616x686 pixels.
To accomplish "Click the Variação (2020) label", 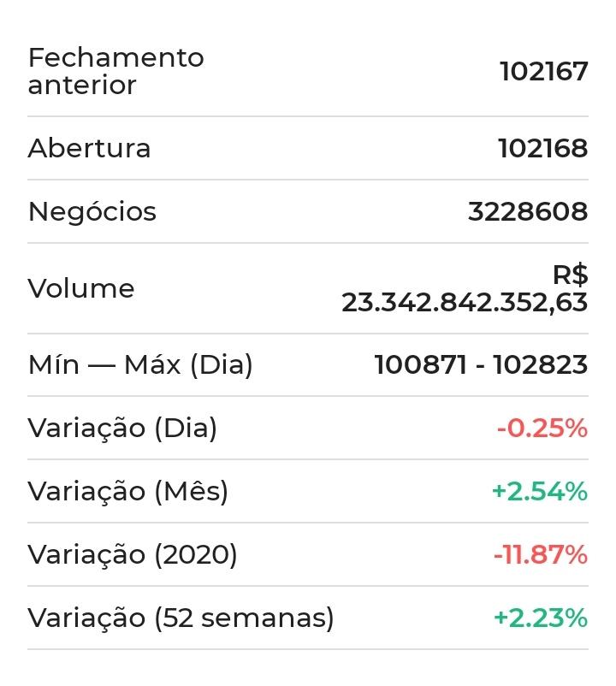I will 132,554.
